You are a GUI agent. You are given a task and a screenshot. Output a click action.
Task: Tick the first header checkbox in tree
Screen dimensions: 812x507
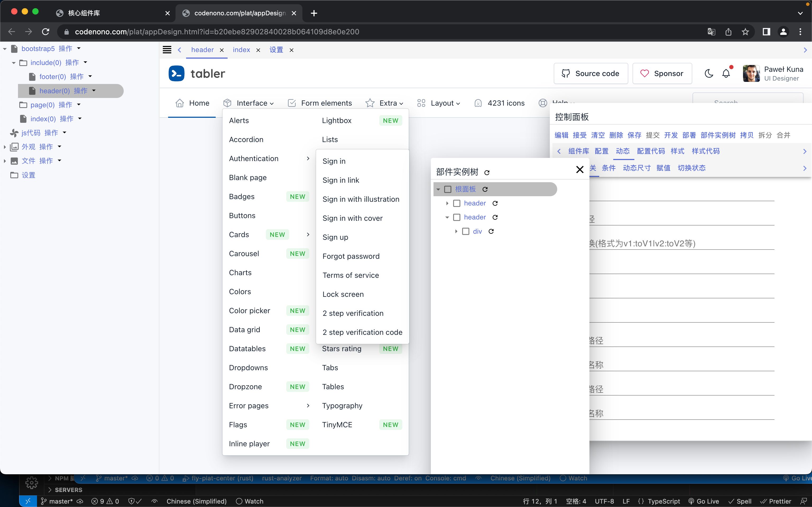click(457, 204)
